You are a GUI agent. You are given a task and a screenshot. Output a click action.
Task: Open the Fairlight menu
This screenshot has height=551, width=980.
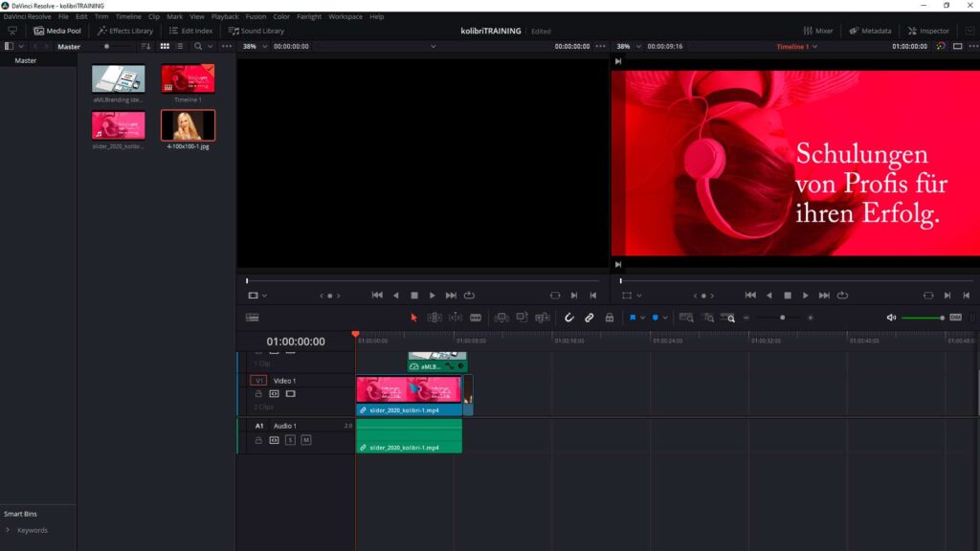[x=309, y=17]
